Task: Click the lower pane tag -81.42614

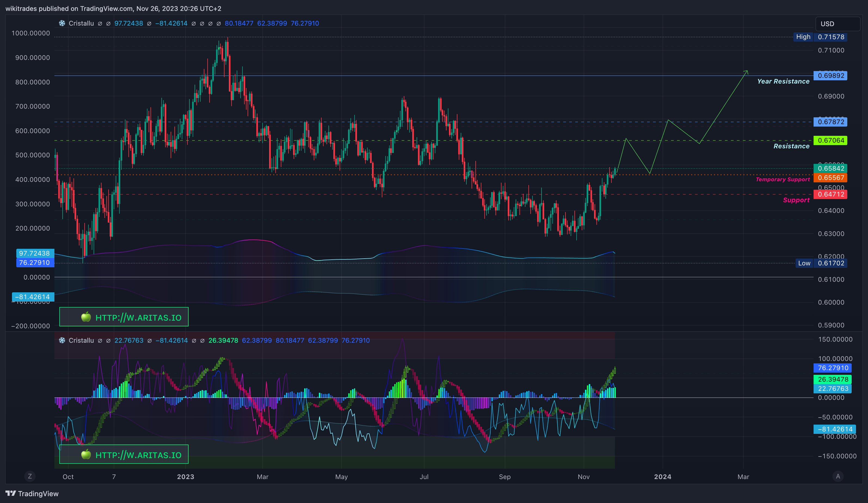Action: (x=835, y=429)
